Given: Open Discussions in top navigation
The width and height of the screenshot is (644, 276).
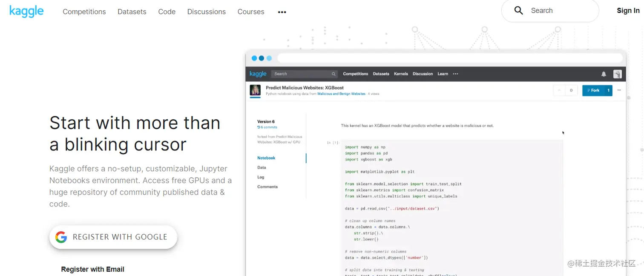Looking at the screenshot, I should pyautogui.click(x=207, y=12).
